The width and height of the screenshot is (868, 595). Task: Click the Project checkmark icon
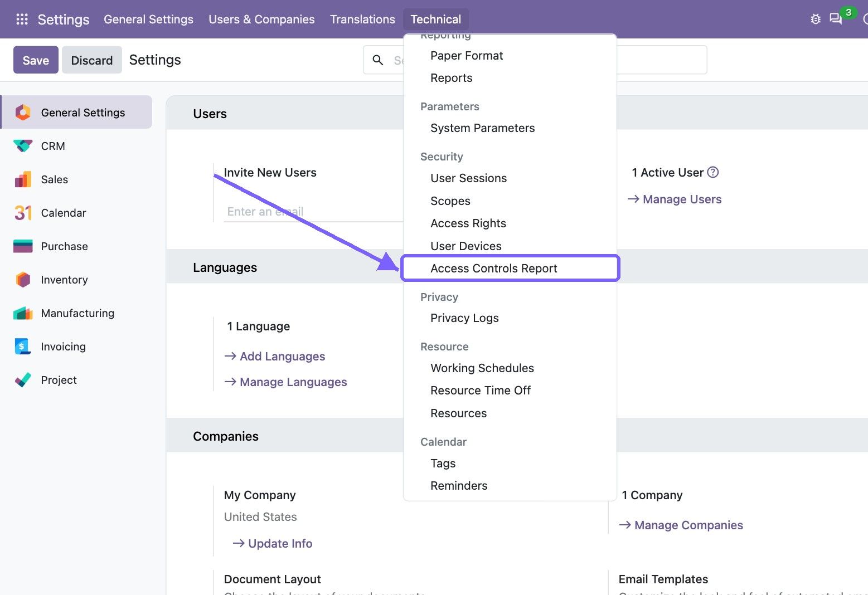23,380
